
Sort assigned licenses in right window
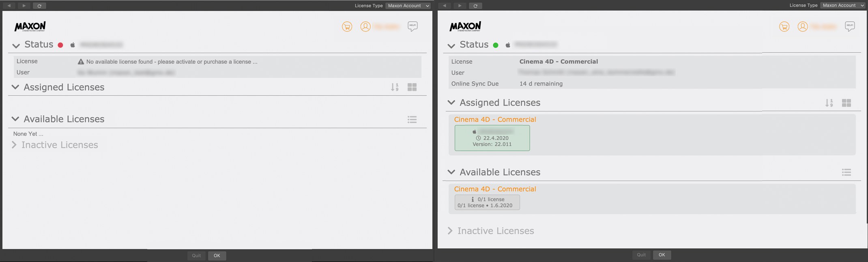coord(829,103)
